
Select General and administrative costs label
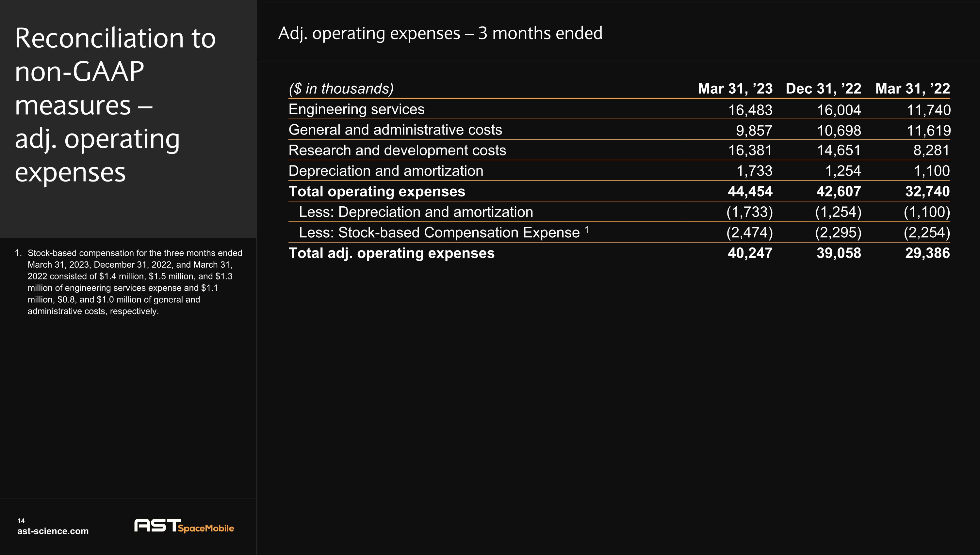[395, 130]
